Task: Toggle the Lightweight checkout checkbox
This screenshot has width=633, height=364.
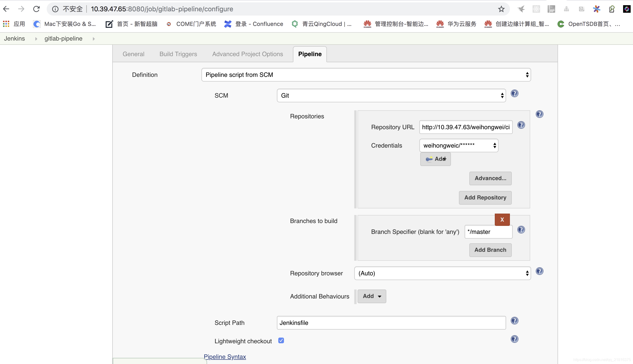Action: (281, 340)
